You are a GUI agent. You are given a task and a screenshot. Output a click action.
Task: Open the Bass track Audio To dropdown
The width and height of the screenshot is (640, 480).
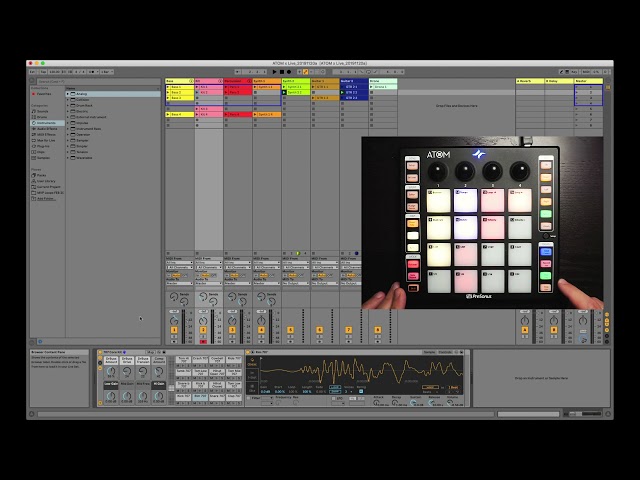180,283
